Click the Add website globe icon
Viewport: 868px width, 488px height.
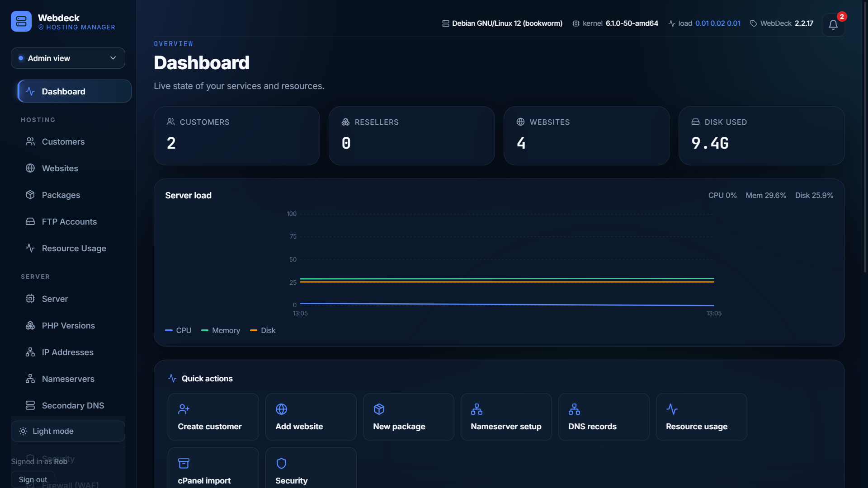coord(281,409)
